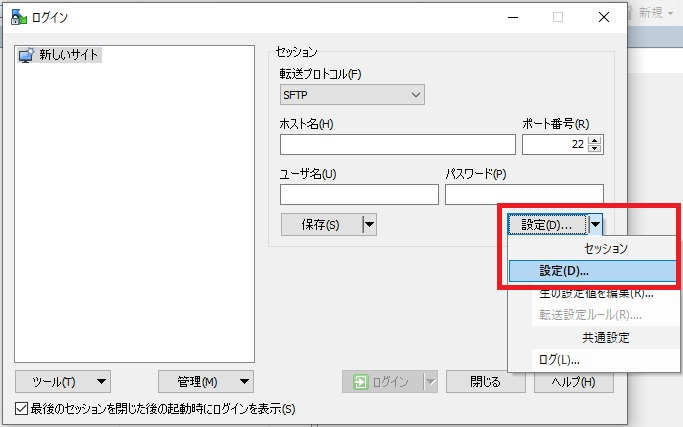Select the 新しいサイト computer icon
683x427 pixels.
[x=26, y=56]
